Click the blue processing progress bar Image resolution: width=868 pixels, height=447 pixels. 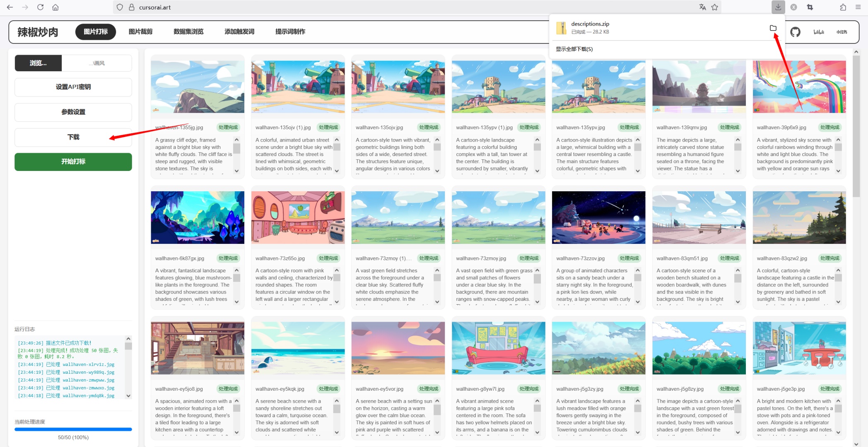[x=73, y=429]
